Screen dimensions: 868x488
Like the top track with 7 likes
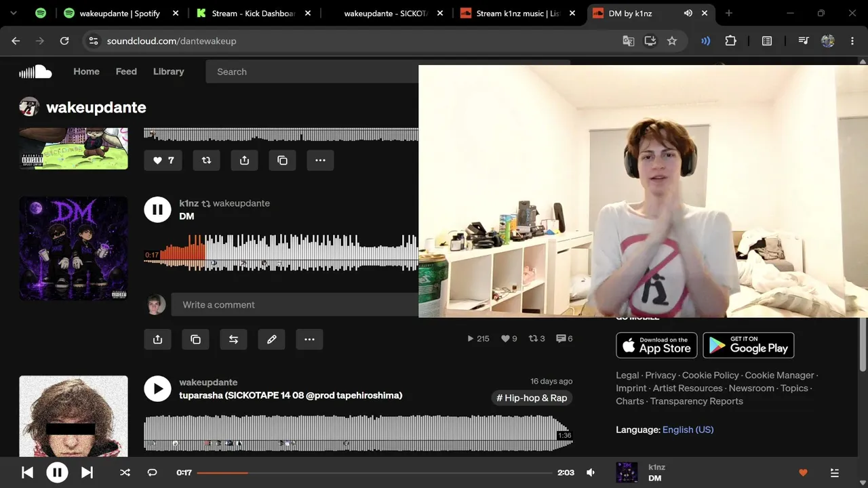click(x=163, y=161)
